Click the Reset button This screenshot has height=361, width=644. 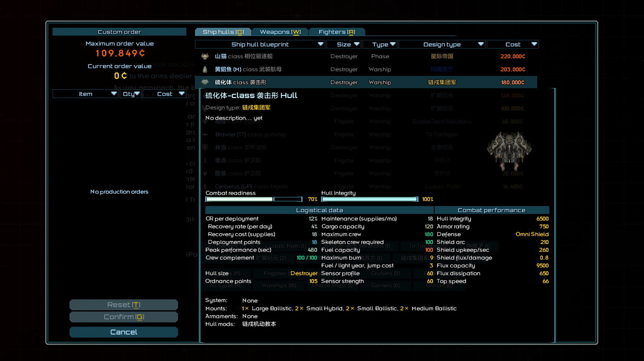[x=124, y=305]
